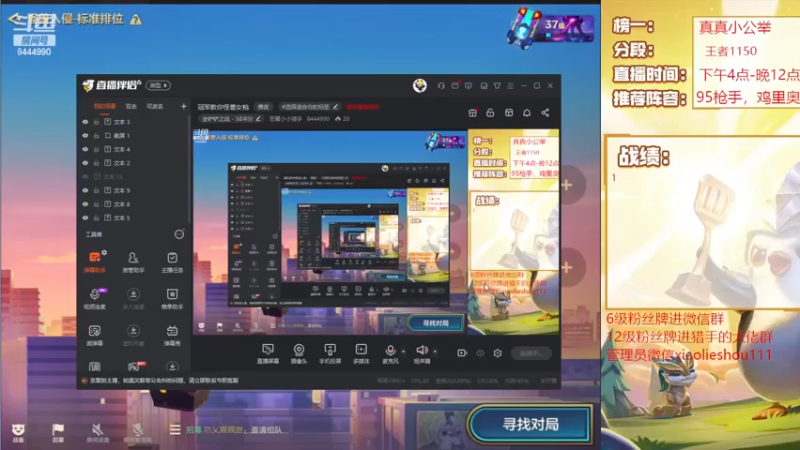Select the 文本 9 source row
The height and width of the screenshot is (450, 800).
134,190
